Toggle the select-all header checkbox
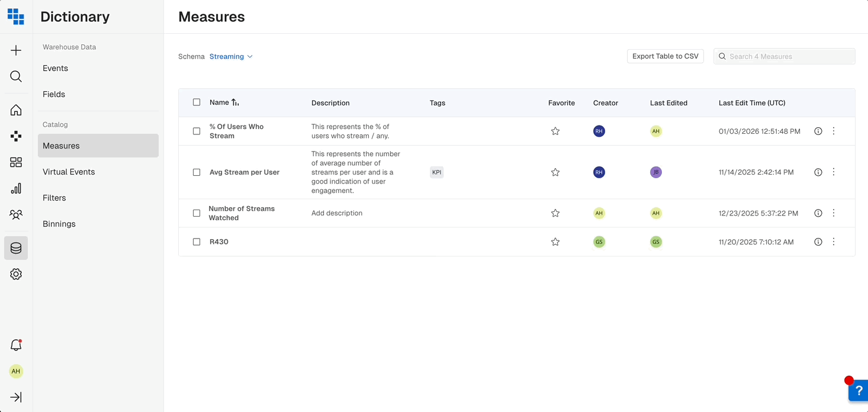The height and width of the screenshot is (412, 868). point(197,102)
